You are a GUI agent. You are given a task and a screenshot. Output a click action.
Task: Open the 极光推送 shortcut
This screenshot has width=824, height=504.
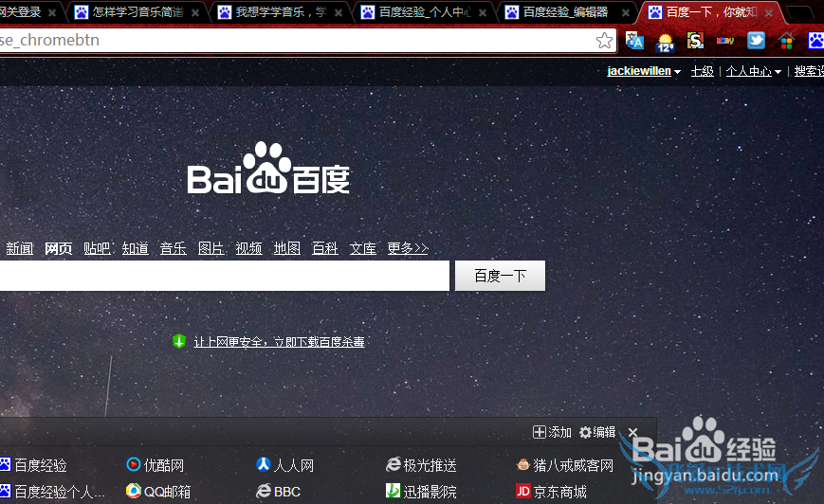(x=421, y=464)
